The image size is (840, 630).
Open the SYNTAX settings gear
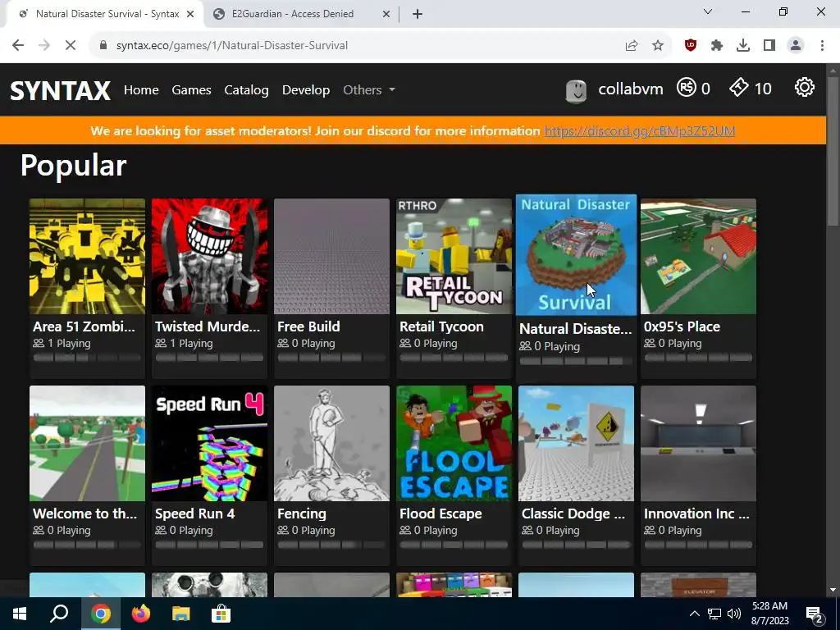tap(804, 87)
